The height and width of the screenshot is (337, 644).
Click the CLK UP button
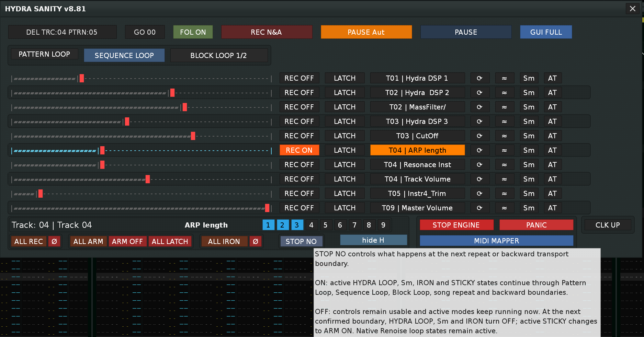[608, 225]
